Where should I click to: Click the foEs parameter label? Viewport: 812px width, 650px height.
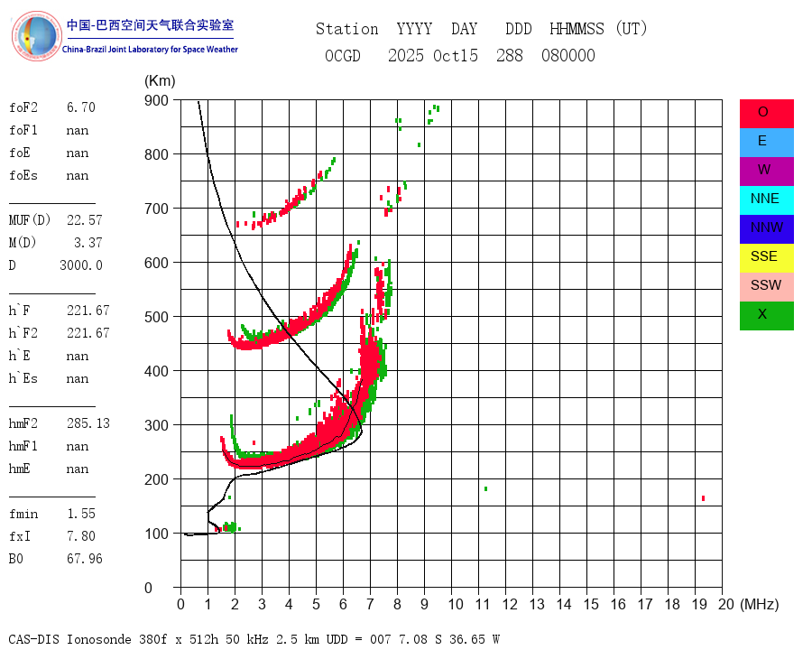[23, 175]
